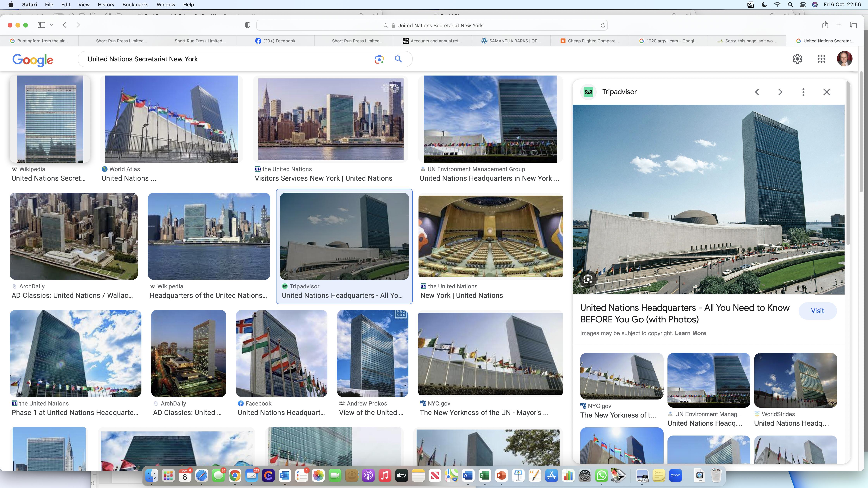Open the Bookmarks menu
Image resolution: width=868 pixels, height=488 pixels.
(135, 5)
